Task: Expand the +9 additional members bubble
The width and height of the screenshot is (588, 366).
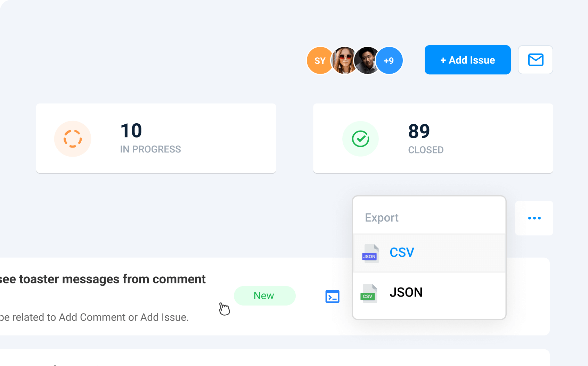Action: (x=390, y=60)
